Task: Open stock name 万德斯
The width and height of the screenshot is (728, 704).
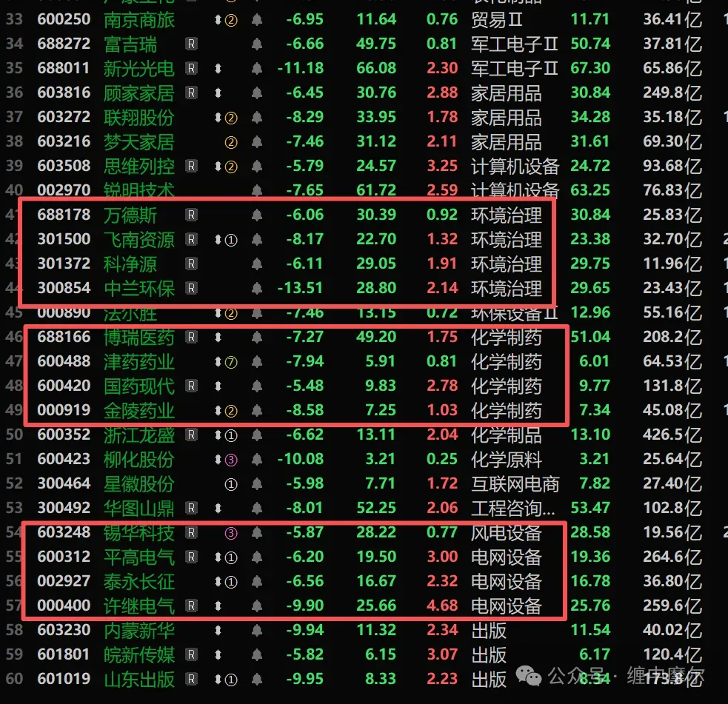Action: point(130,215)
